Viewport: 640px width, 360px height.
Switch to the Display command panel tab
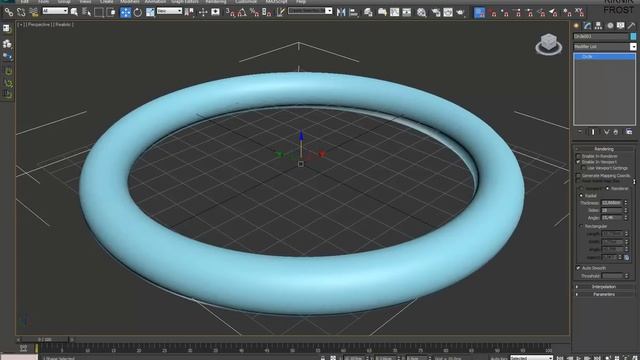coord(620,26)
